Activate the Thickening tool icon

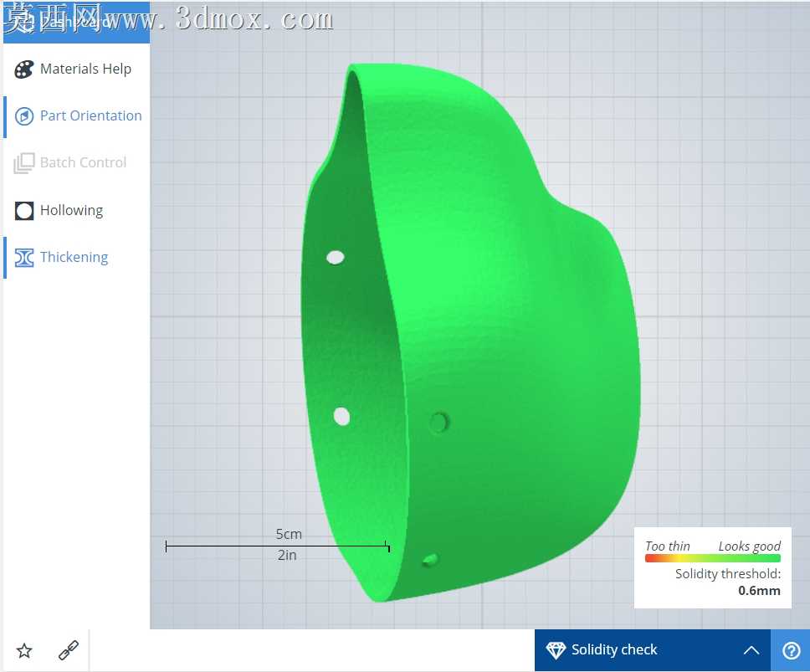[23, 258]
